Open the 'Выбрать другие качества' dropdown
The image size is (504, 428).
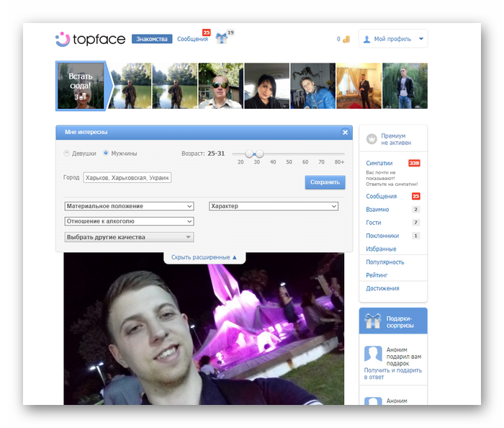tap(129, 237)
